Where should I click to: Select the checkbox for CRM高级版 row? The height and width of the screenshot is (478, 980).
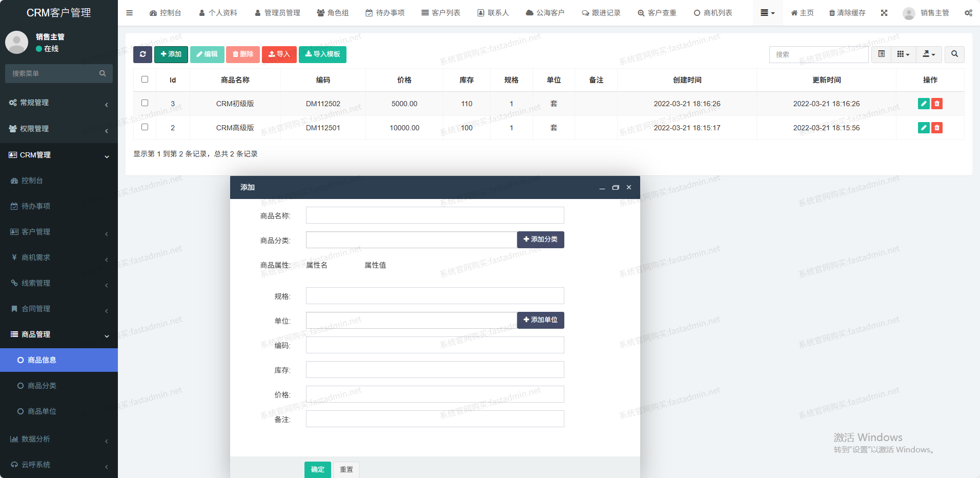145,127
